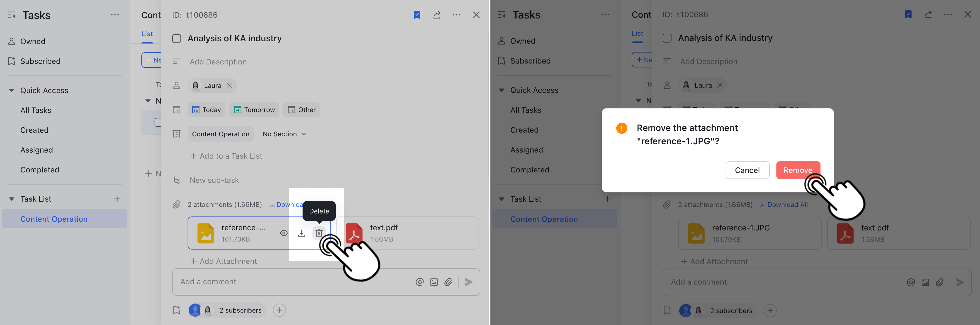Click the subscribe bookmark icon beside subscribers in left panel
The height and width of the screenshot is (325, 980).
pos(177,310)
